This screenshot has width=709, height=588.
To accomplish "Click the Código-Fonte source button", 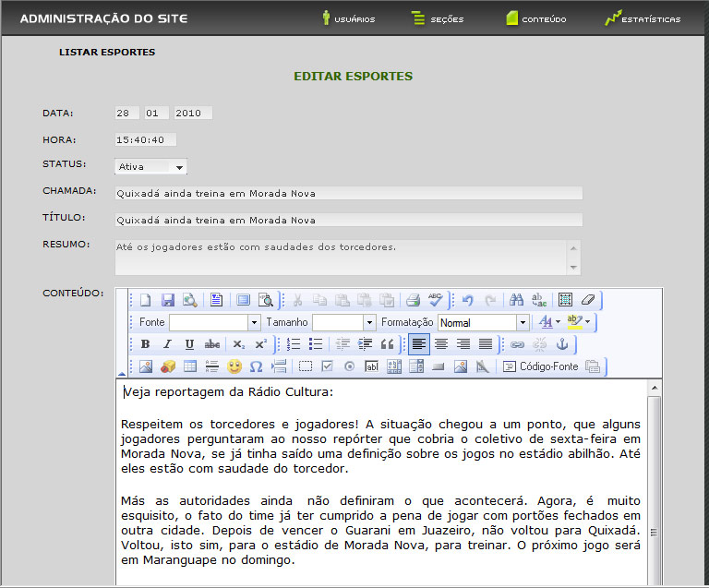I will click(540, 366).
